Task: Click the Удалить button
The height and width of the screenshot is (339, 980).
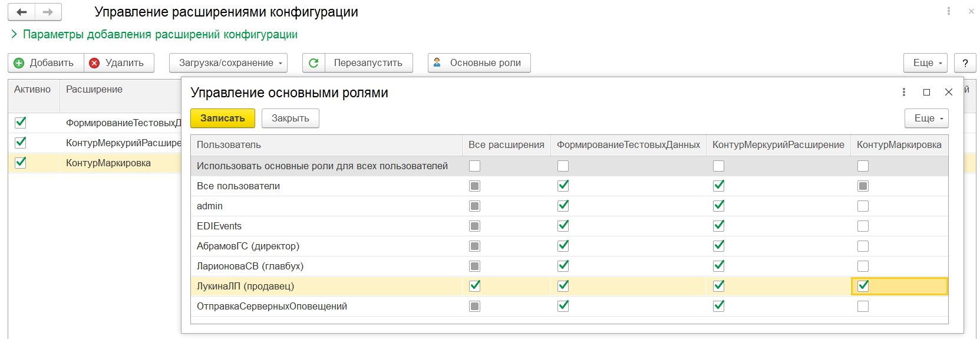Action: pyautogui.click(x=118, y=63)
